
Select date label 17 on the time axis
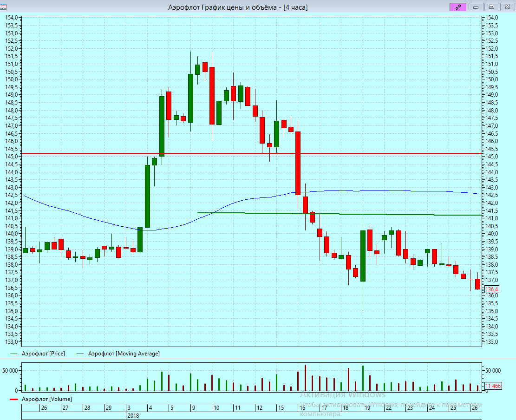[324, 408]
